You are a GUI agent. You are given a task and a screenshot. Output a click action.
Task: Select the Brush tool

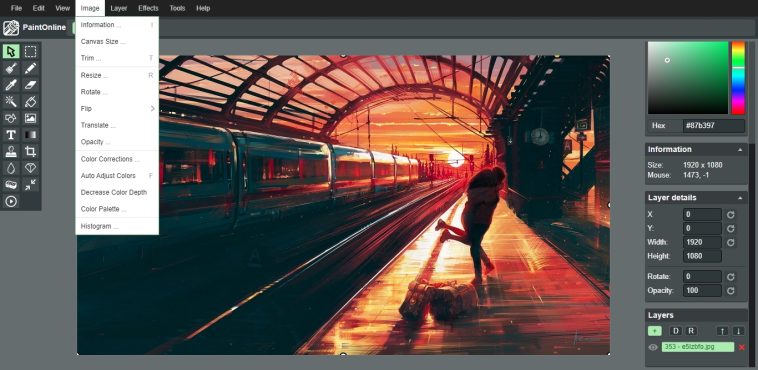point(11,68)
